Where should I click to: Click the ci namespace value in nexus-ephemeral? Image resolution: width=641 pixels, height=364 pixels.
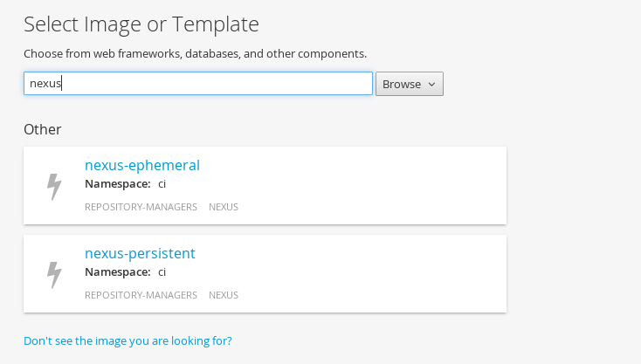tap(162, 184)
